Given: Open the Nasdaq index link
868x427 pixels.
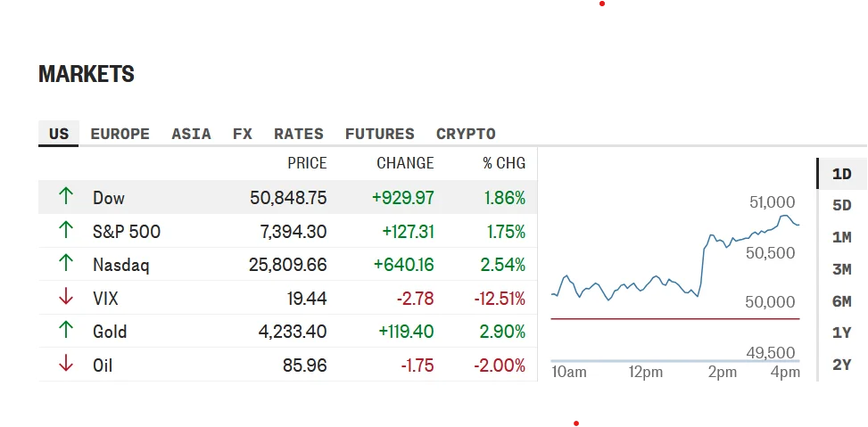Looking at the screenshot, I should (x=121, y=265).
